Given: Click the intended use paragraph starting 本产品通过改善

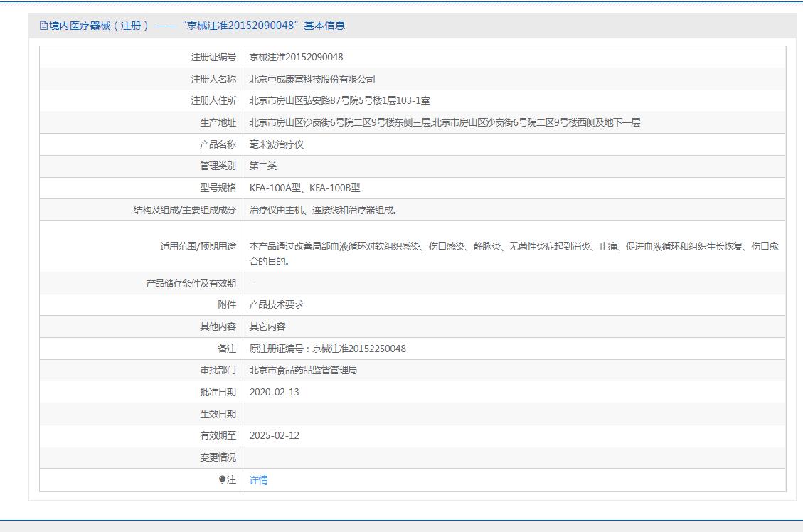Looking at the screenshot, I should click(x=514, y=253).
